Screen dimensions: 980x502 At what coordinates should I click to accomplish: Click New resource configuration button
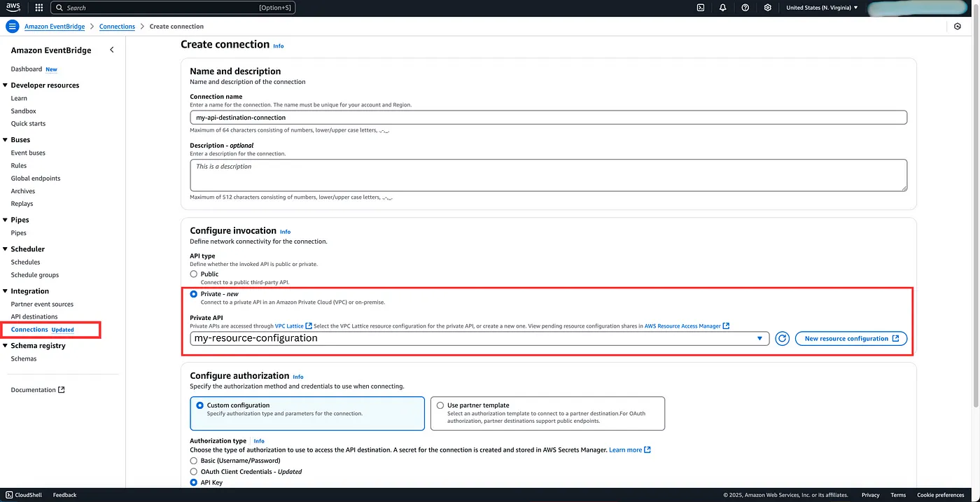(x=851, y=338)
